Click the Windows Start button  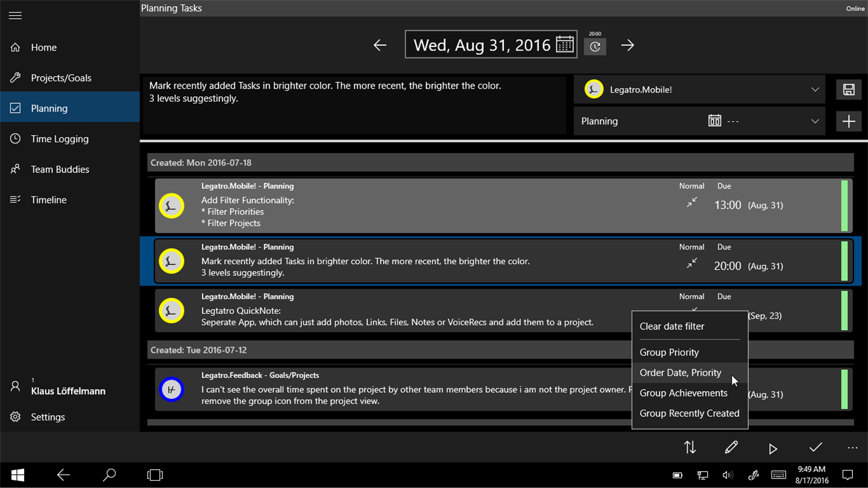tap(18, 475)
